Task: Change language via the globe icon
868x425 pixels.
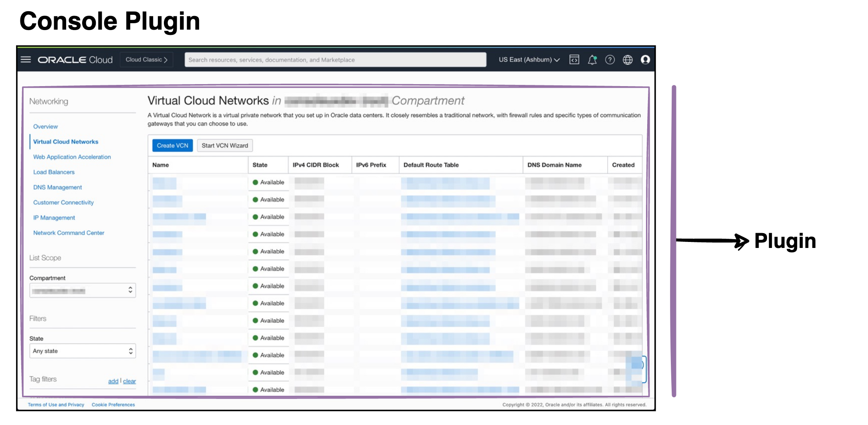Action: click(x=628, y=60)
